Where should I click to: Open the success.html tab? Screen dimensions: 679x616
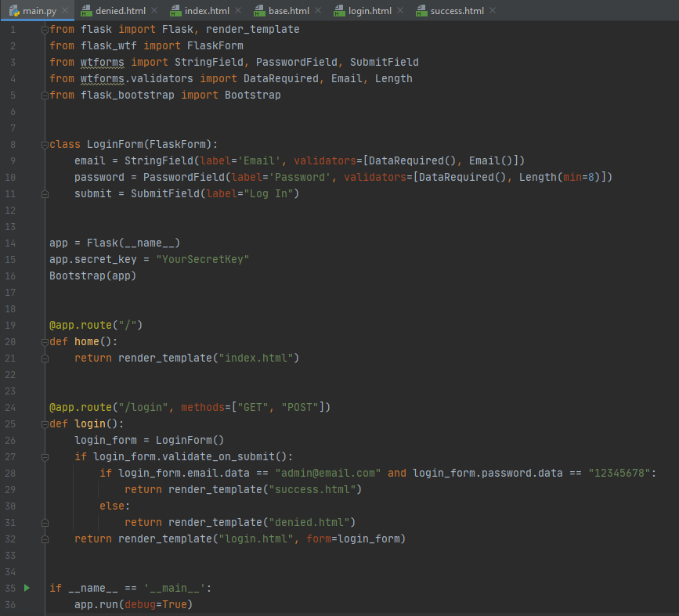(x=457, y=11)
